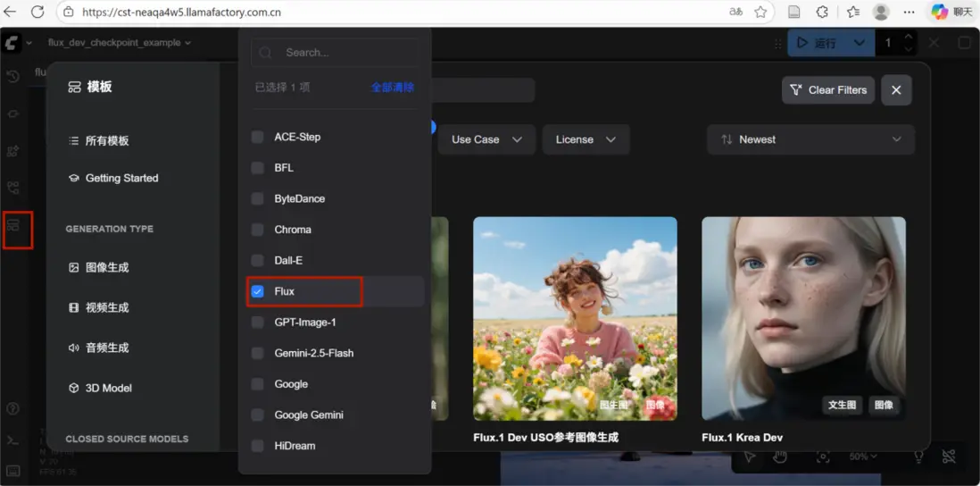Open the 50% zoom dropdown
This screenshot has width=980, height=486.
click(x=863, y=457)
